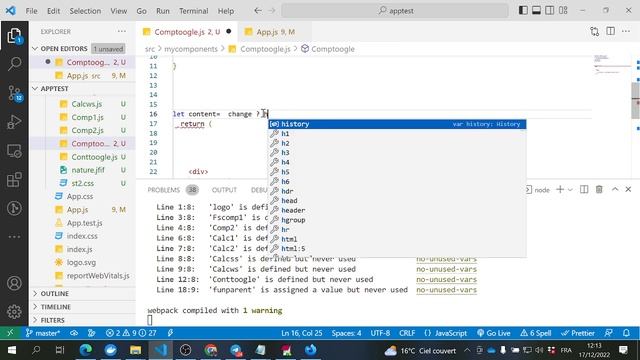Open Calcws.js in the explorer
Viewport: 640px width, 360px height.
point(87,104)
